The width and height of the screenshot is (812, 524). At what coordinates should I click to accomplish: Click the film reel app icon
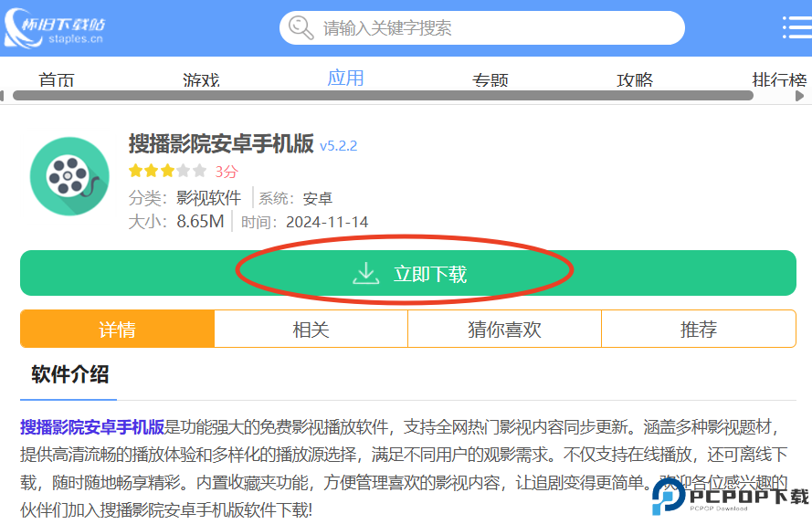(69, 176)
